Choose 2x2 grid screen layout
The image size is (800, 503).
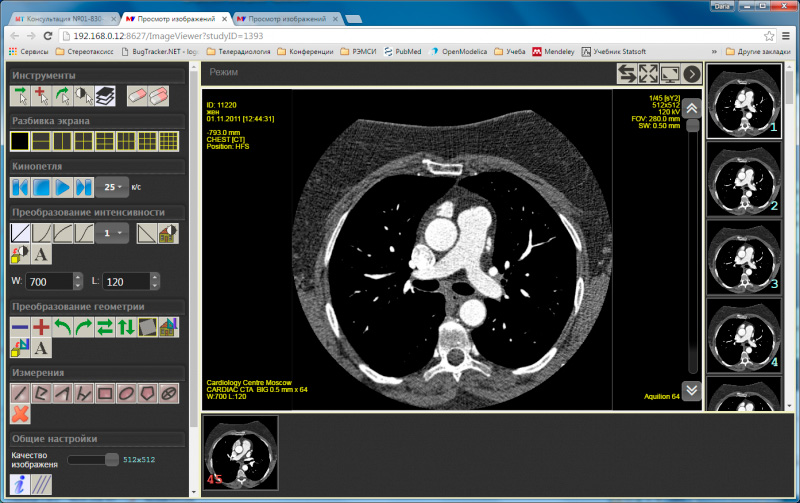pyautogui.click(x=84, y=141)
